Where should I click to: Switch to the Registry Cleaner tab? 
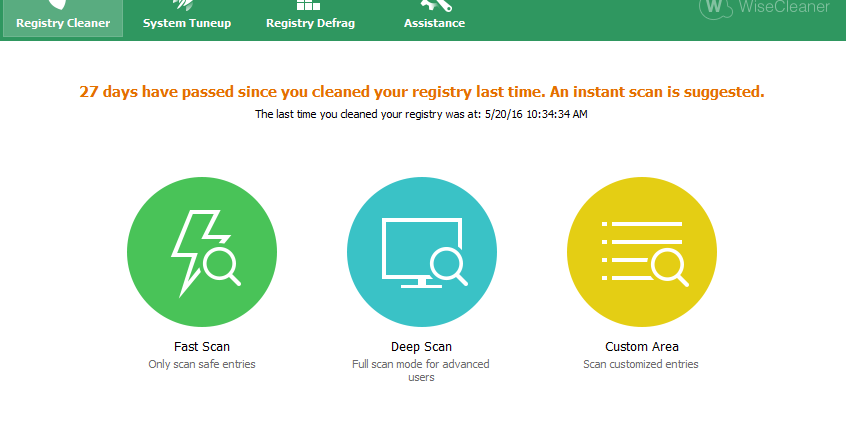coord(63,18)
